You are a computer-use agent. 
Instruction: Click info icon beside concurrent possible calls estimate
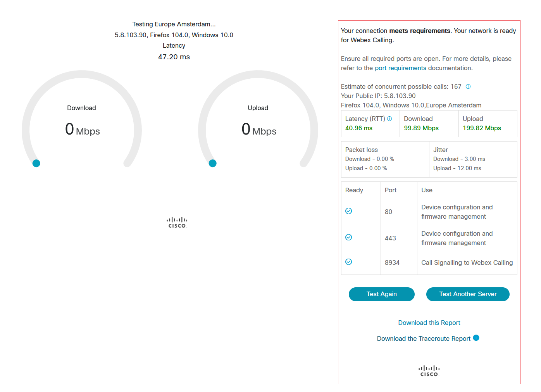pos(468,86)
